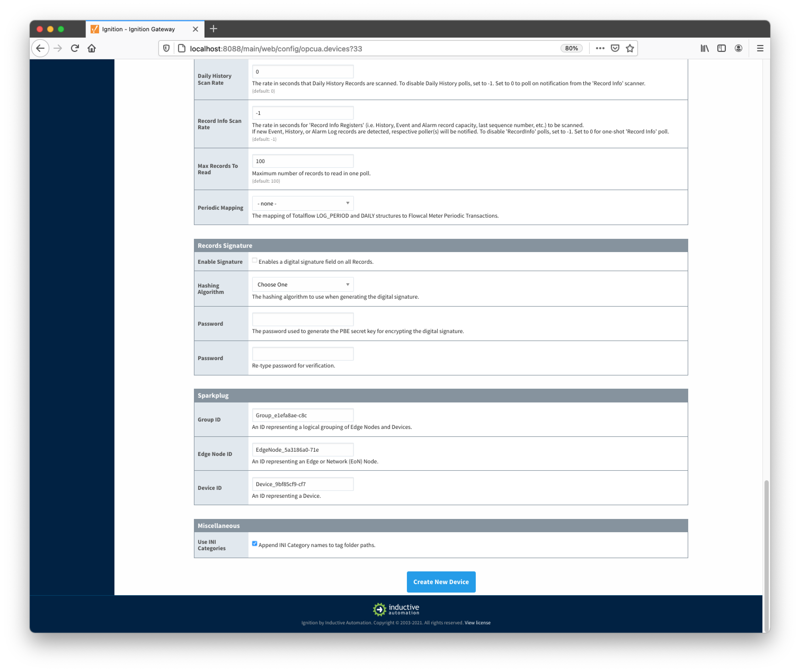Toggle the sidebar view icon
The height and width of the screenshot is (672, 800).
[721, 48]
